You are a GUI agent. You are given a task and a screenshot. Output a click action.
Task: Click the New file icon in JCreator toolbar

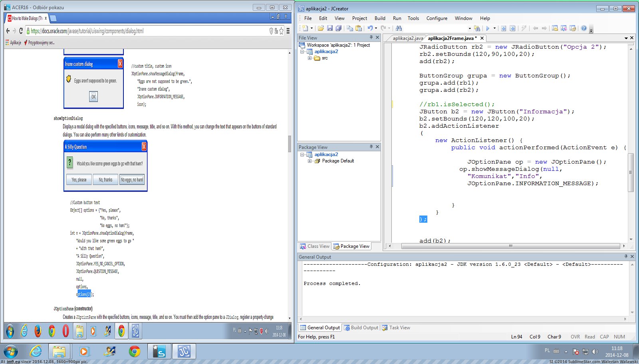pos(306,28)
